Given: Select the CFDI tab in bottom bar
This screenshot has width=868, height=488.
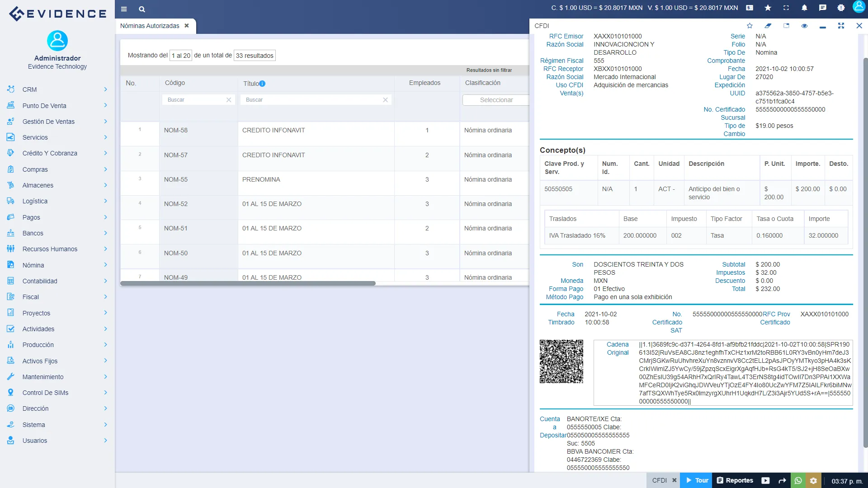Looking at the screenshot, I should [659, 480].
